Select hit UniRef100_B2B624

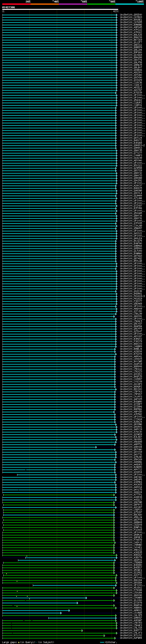131,422
